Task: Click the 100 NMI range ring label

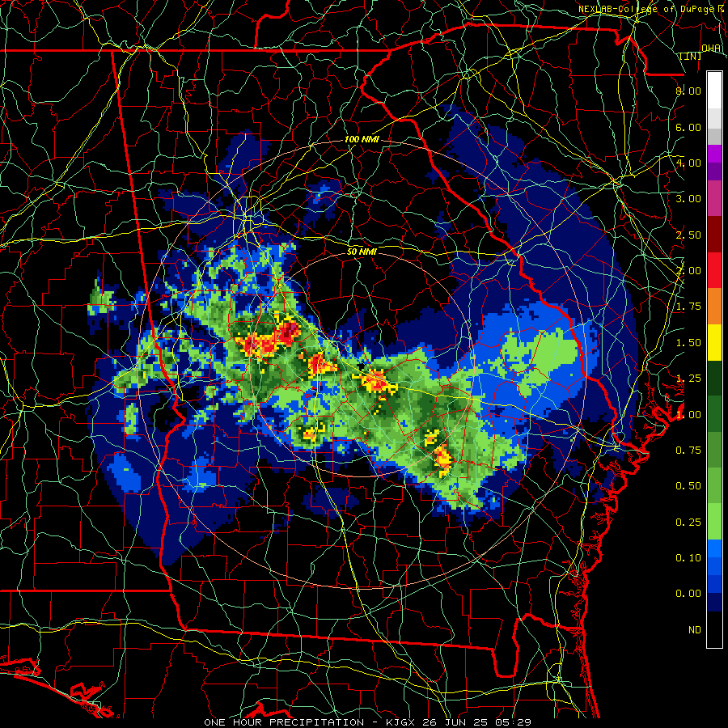Action: point(362,139)
